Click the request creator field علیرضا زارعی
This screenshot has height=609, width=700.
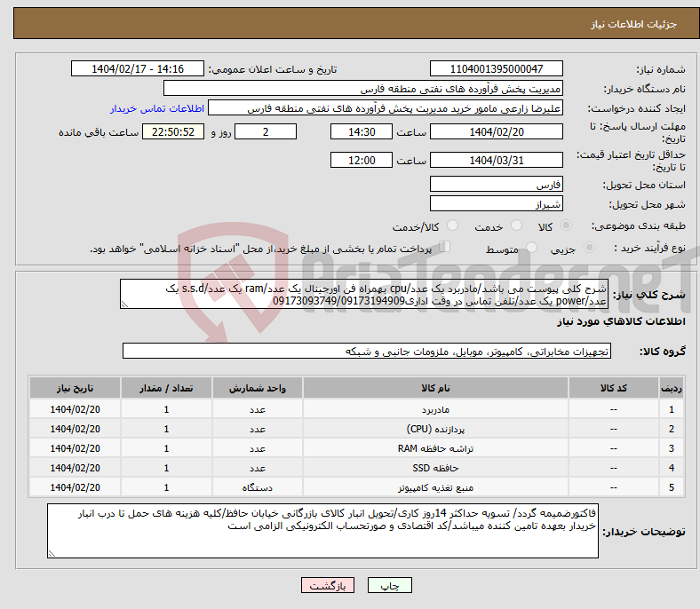coord(386,108)
